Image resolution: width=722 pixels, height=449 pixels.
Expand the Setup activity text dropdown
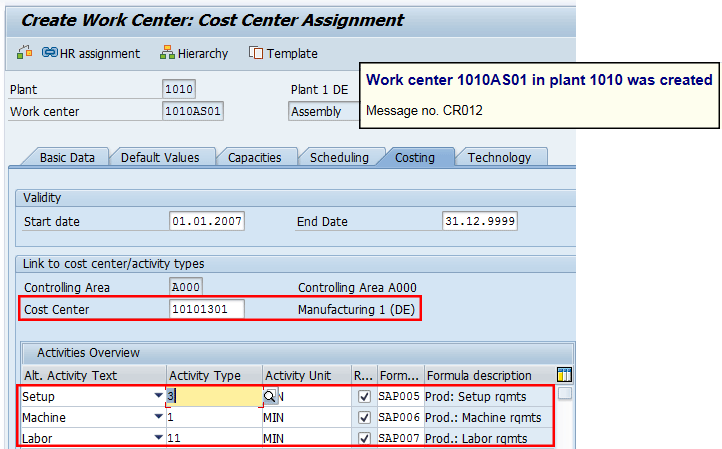pyautogui.click(x=157, y=396)
